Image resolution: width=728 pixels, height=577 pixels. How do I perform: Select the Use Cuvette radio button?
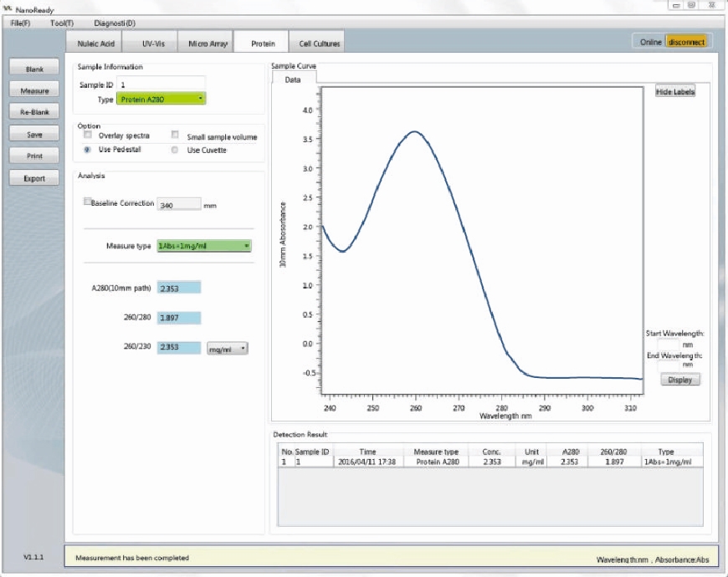(175, 150)
